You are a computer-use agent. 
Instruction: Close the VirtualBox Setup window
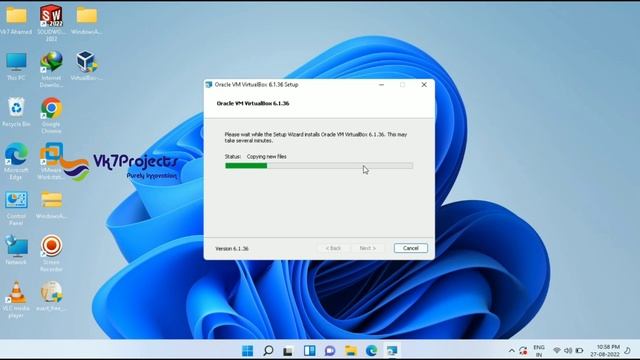424,84
